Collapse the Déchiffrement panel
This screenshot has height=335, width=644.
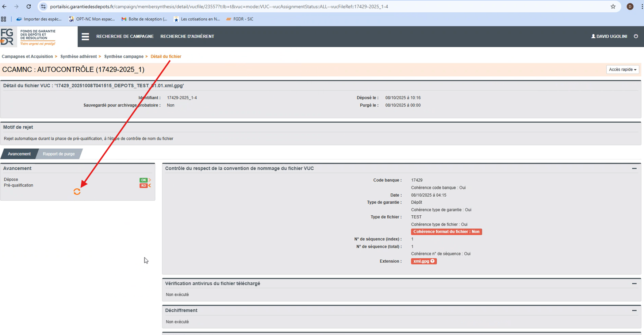634,311
